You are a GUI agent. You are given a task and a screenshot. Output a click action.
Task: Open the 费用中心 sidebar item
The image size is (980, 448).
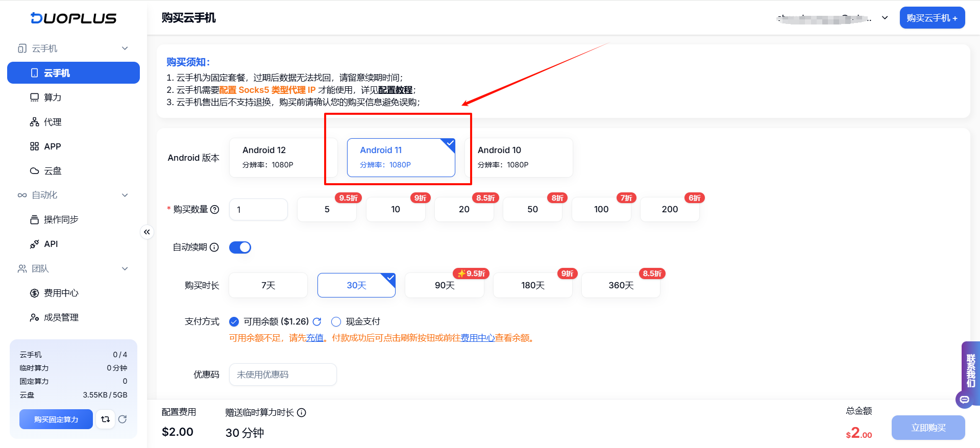[73, 293]
